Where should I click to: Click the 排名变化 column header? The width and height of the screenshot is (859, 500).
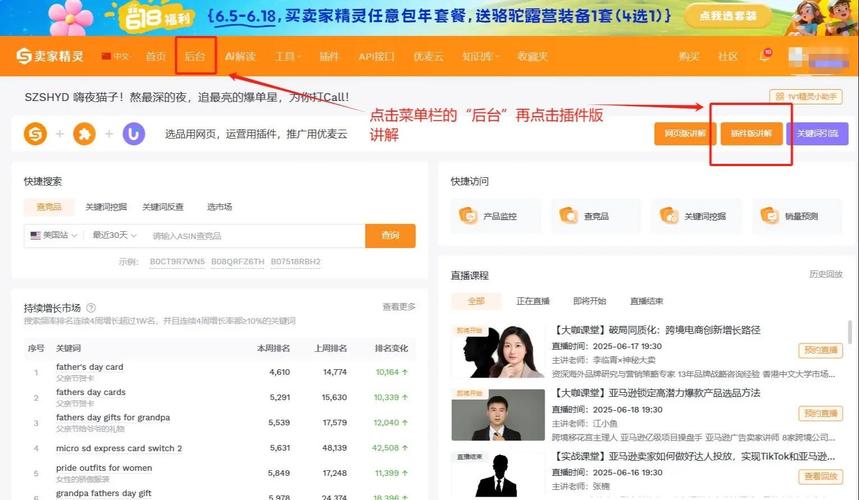pos(391,348)
